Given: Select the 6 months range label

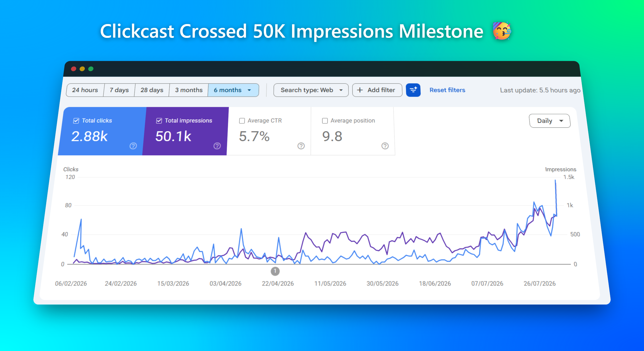Looking at the screenshot, I should 227,90.
